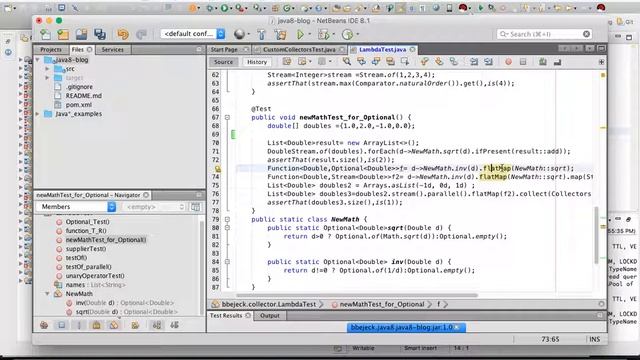Switch to the Output tab
This screenshot has height=360, width=640.
pyautogui.click(x=270, y=316)
